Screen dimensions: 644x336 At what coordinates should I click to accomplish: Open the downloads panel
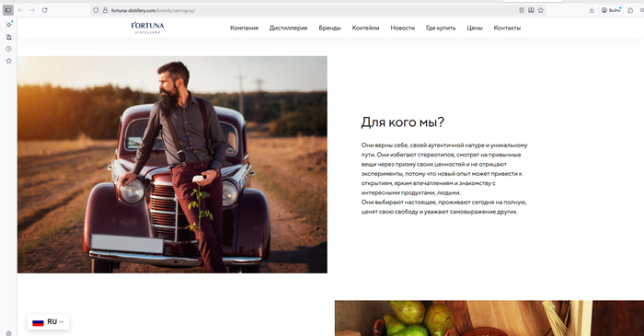[x=592, y=10]
